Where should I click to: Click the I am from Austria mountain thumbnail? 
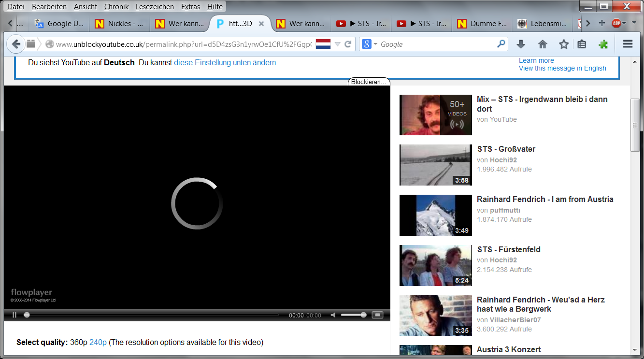point(436,215)
